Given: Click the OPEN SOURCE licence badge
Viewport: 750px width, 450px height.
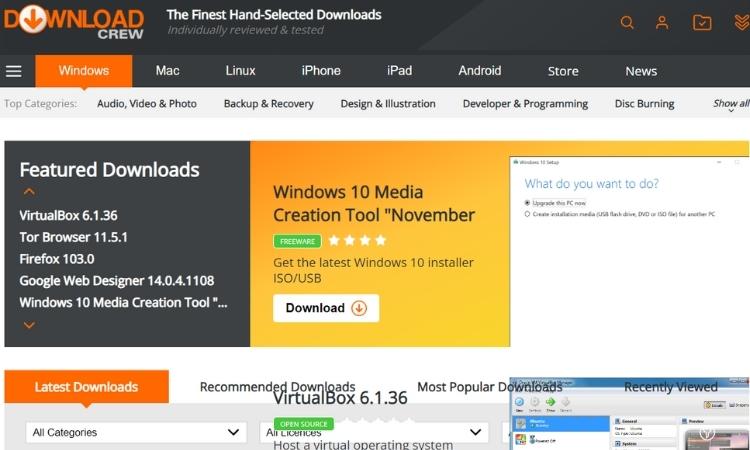Looking at the screenshot, I should [304, 424].
